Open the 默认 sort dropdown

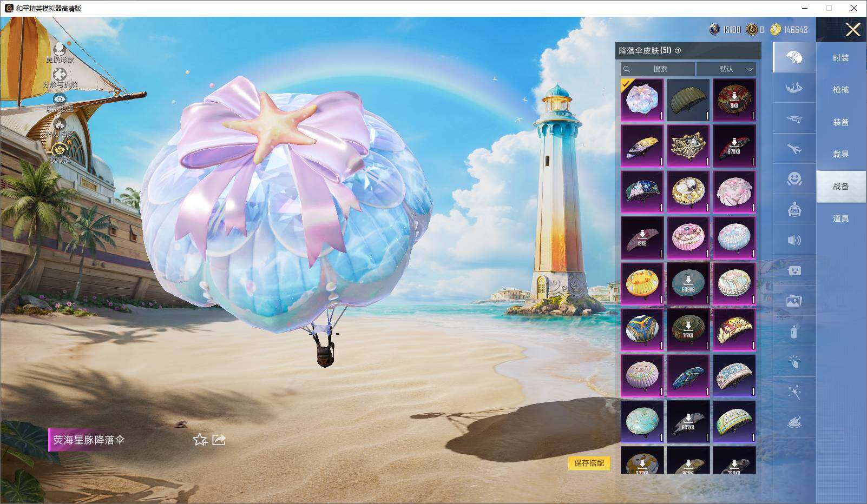726,69
